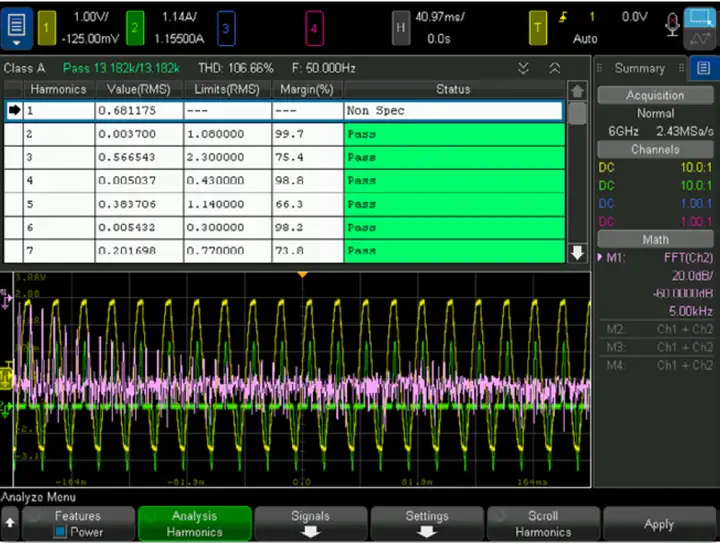Click the Apply softkey

pos(659,524)
